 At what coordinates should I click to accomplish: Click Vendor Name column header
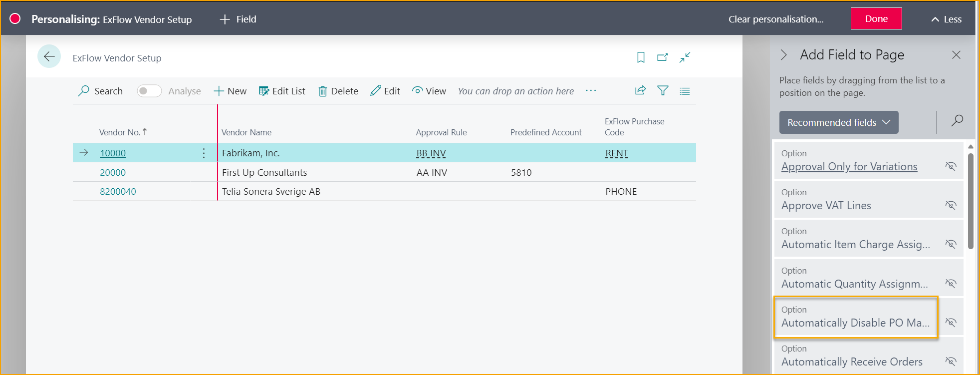(x=246, y=132)
